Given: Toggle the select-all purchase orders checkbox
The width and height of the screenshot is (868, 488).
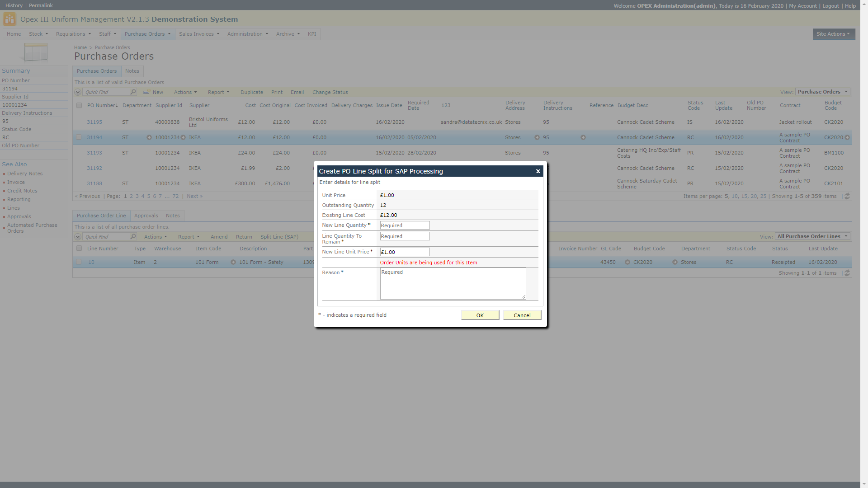Looking at the screenshot, I should [x=79, y=105].
